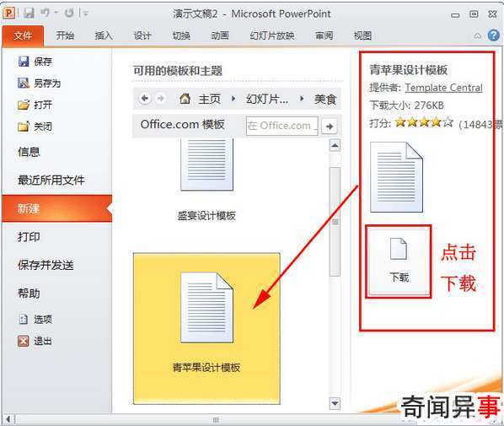The width and height of the screenshot is (504, 426).
Task: Click the template list scroll up arrow
Action: pos(335,145)
